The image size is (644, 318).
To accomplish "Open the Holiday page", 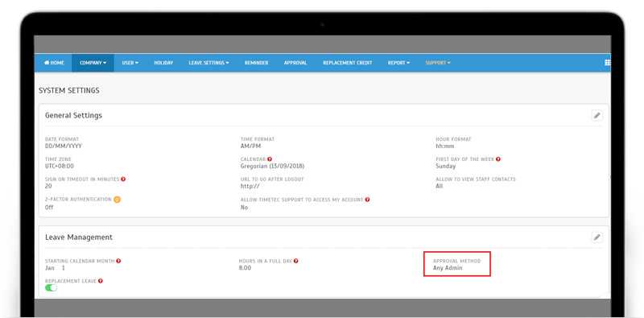I will point(163,63).
